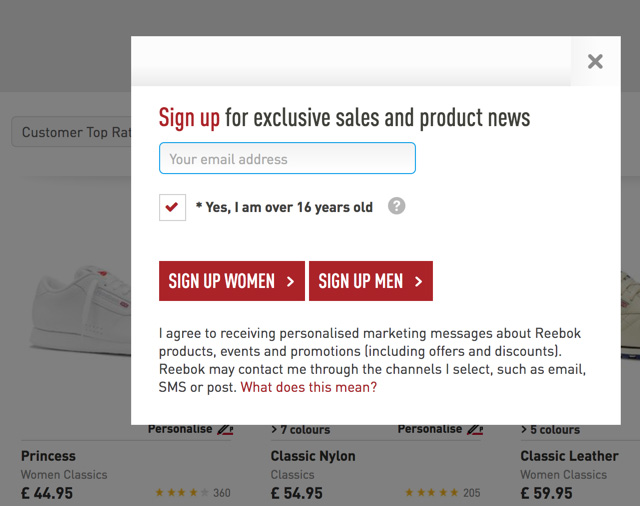Image resolution: width=640 pixels, height=506 pixels.
Task: Click 'Women Classics' under Princess
Action: coord(64,475)
